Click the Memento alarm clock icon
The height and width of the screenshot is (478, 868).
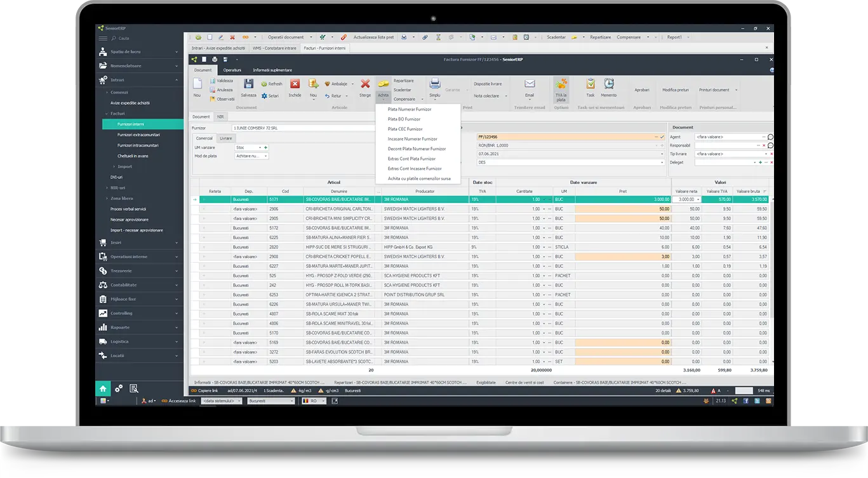(x=608, y=84)
